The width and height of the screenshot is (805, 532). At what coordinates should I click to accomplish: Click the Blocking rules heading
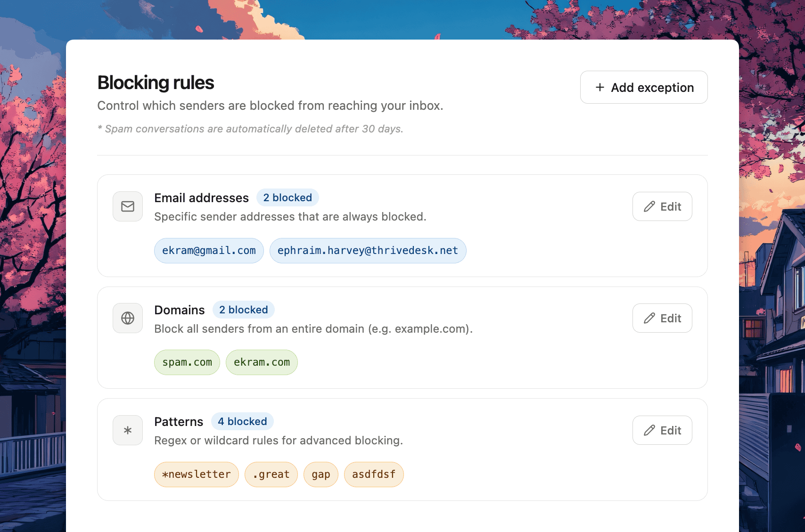(156, 82)
